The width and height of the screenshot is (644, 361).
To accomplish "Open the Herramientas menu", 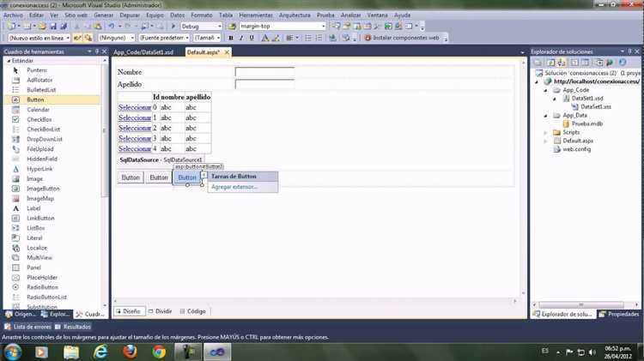I will (256, 15).
